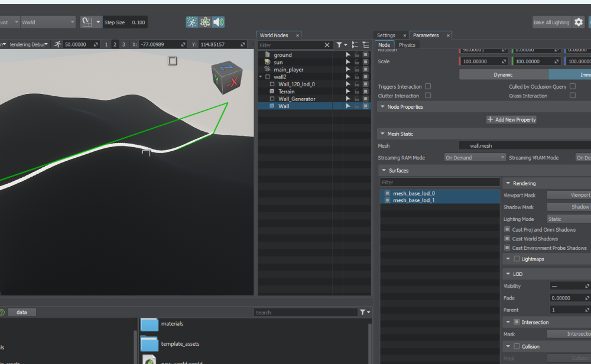Enable the Clutter Interaction checkbox

[428, 96]
